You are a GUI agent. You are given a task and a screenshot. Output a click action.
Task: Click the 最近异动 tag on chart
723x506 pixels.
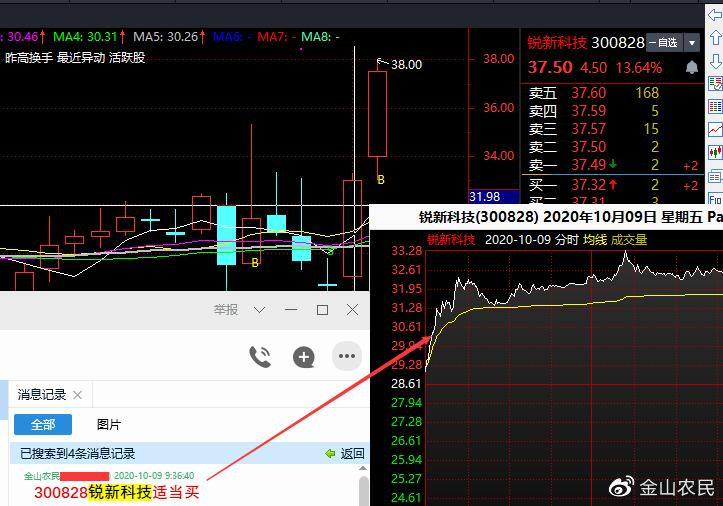click(81, 58)
